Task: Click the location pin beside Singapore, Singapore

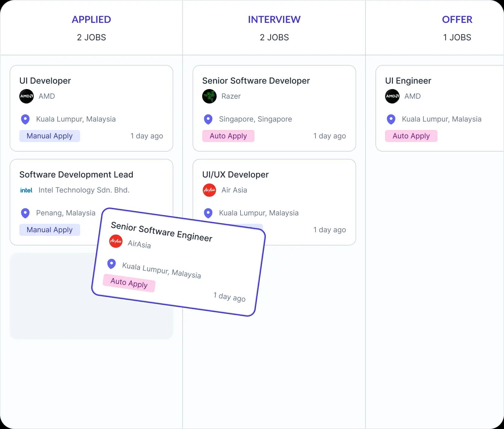Action: tap(208, 119)
